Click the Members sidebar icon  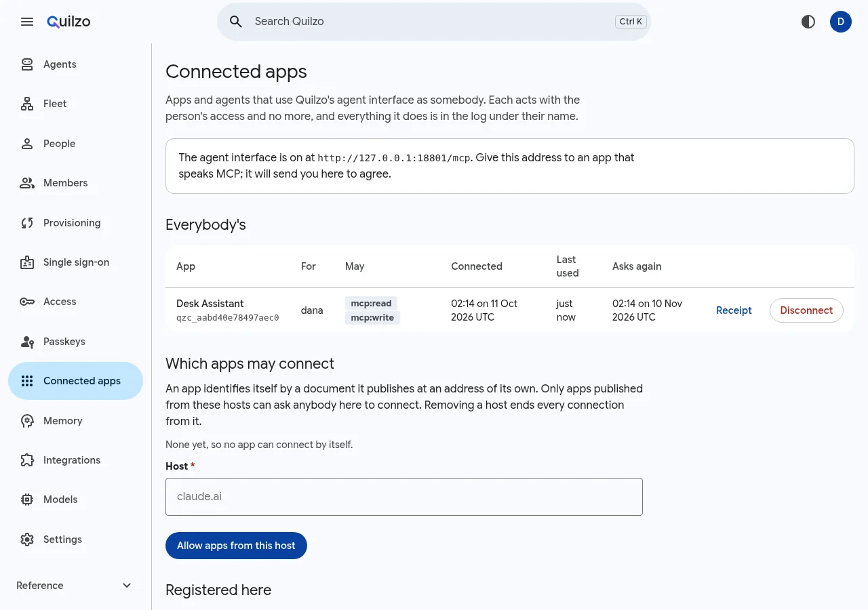pos(27,183)
